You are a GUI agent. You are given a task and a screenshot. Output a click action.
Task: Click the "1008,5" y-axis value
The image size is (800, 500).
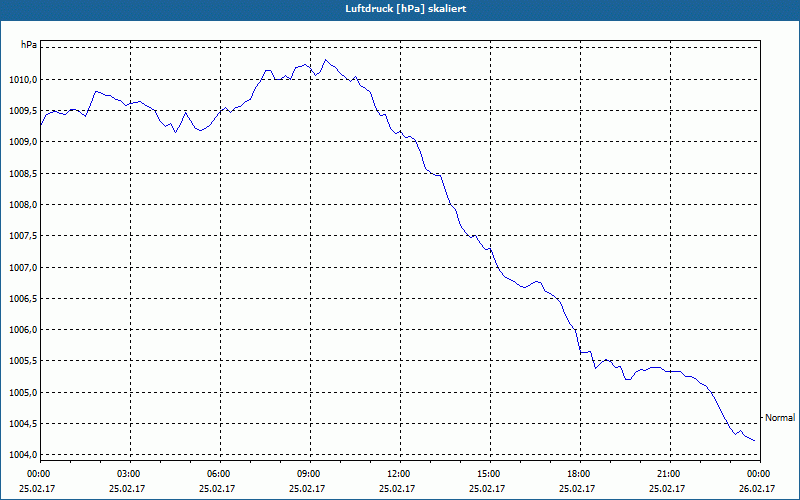point(22,173)
